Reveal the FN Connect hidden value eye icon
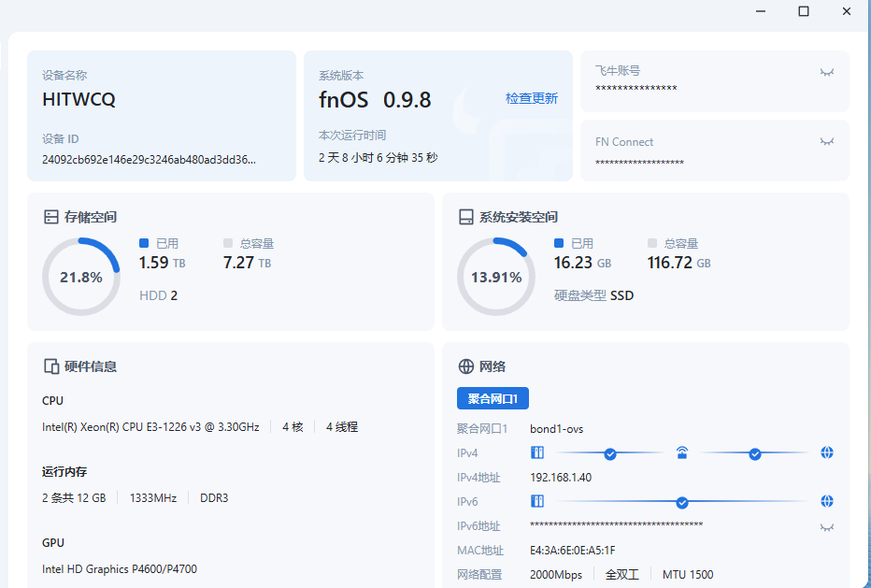The image size is (871, 588). [826, 142]
